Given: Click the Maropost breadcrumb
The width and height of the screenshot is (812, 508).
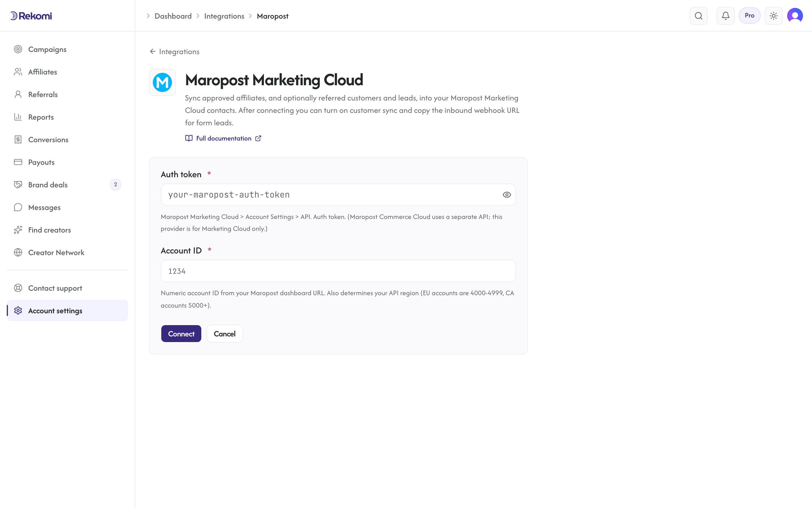Looking at the screenshot, I should [272, 16].
